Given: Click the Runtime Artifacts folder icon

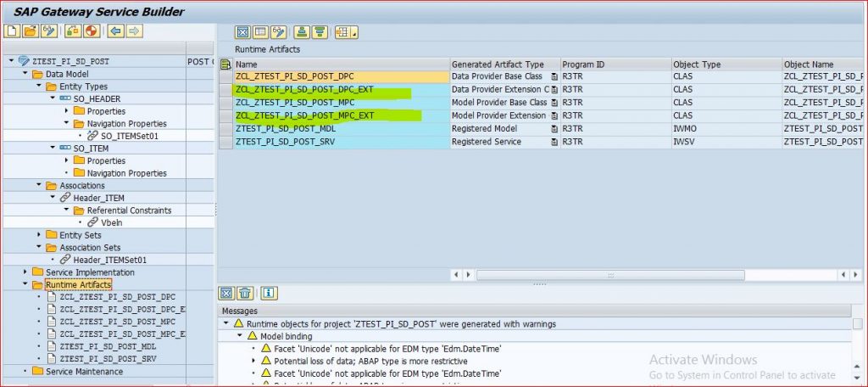Looking at the screenshot, I should 37,285.
